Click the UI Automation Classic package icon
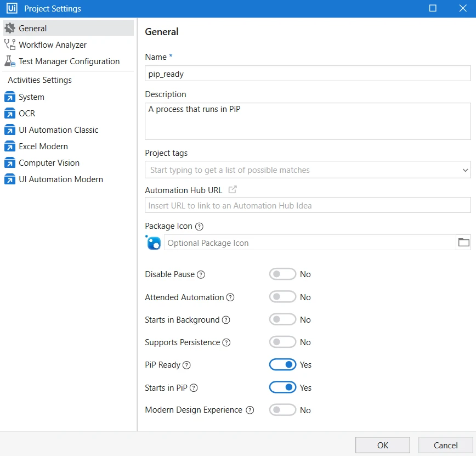The image size is (476, 456). [10, 130]
